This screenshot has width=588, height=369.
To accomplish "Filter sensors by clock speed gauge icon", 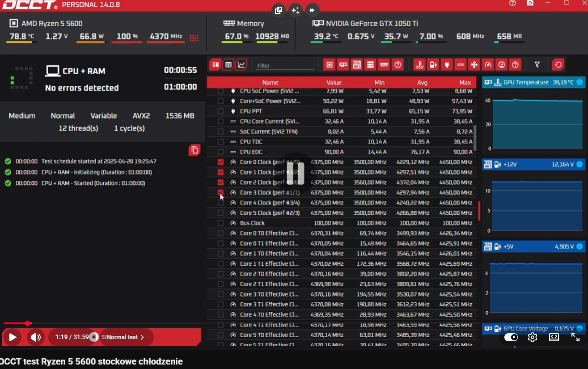I will (488, 65).
